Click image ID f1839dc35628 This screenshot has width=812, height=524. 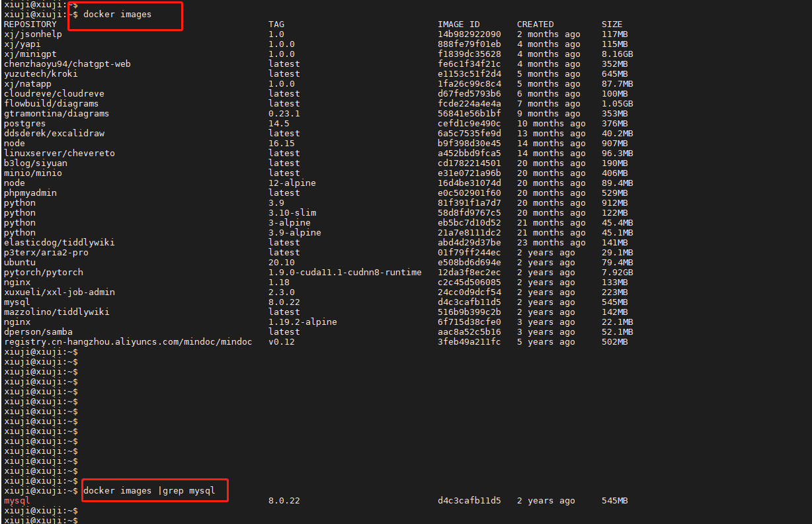(x=469, y=54)
